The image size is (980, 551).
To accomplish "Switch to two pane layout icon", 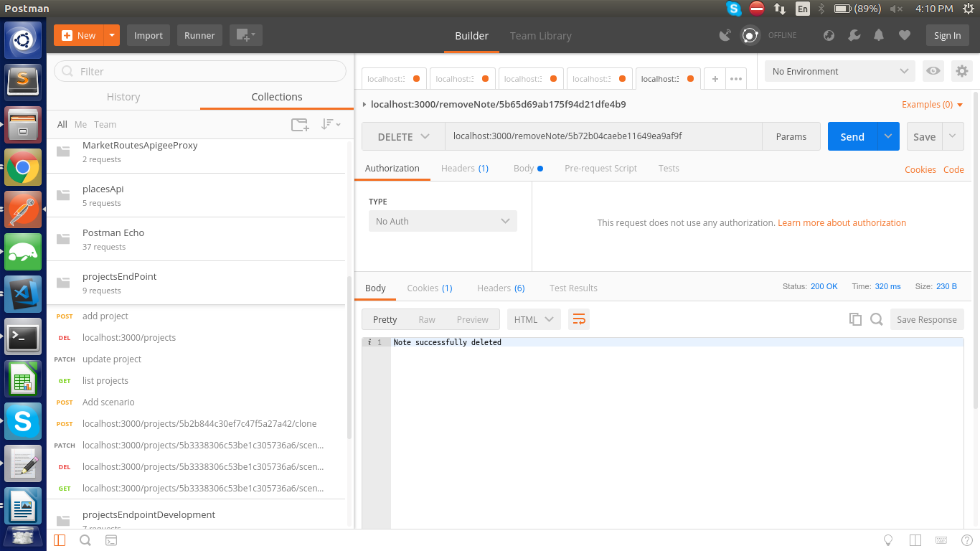I will point(915,540).
